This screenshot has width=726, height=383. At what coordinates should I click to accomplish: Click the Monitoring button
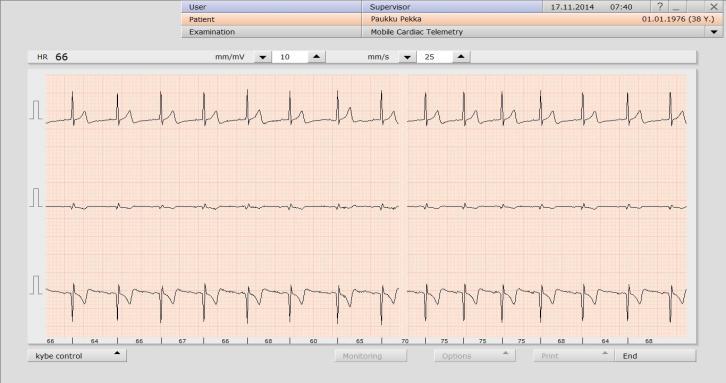(371, 356)
